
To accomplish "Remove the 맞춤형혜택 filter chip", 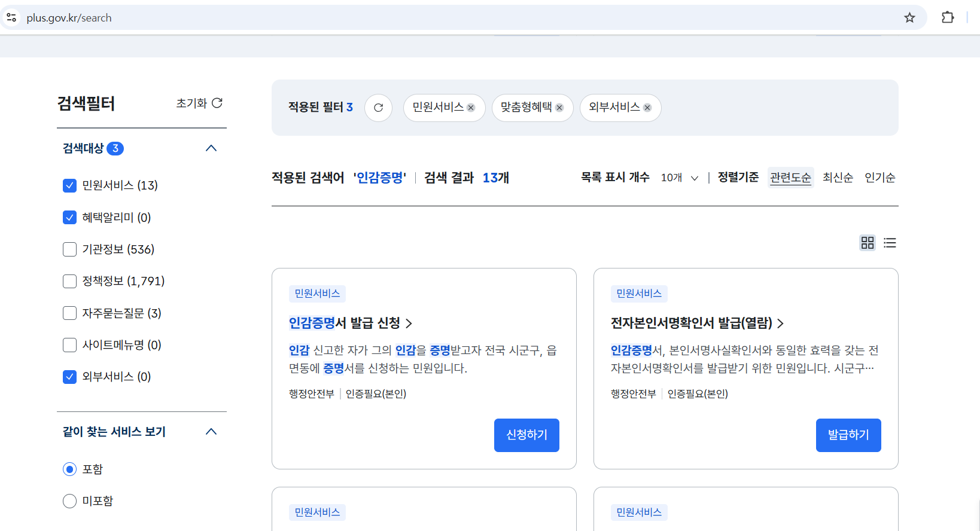I will [559, 108].
